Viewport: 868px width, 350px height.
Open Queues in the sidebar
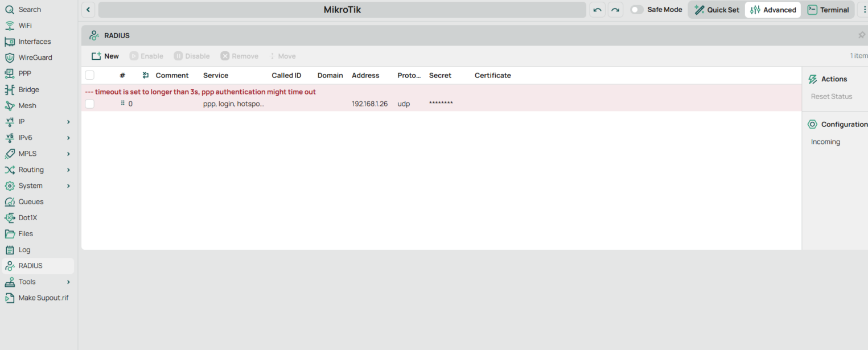coord(31,201)
